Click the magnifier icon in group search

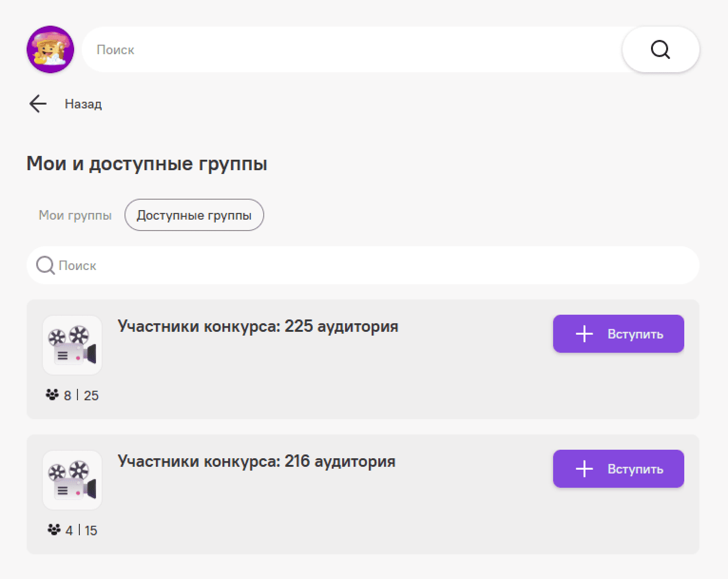(45, 265)
